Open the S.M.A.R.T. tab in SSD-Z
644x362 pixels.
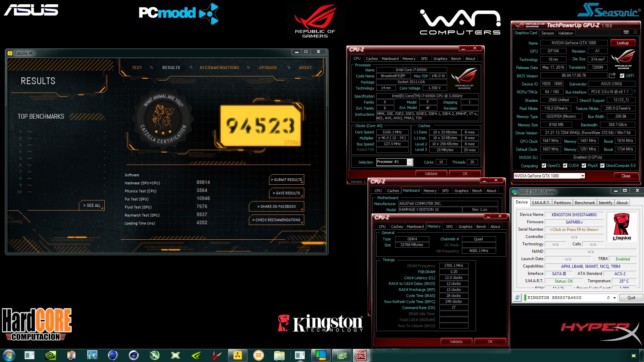point(541,203)
